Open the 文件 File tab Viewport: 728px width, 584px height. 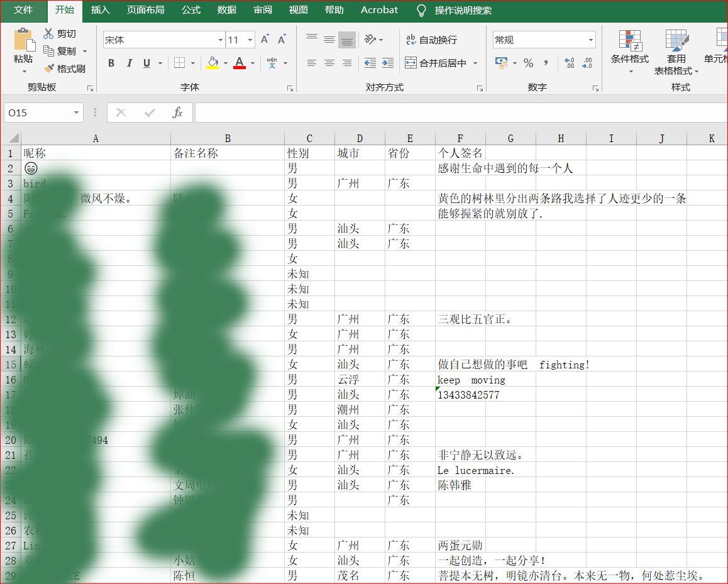pos(23,10)
